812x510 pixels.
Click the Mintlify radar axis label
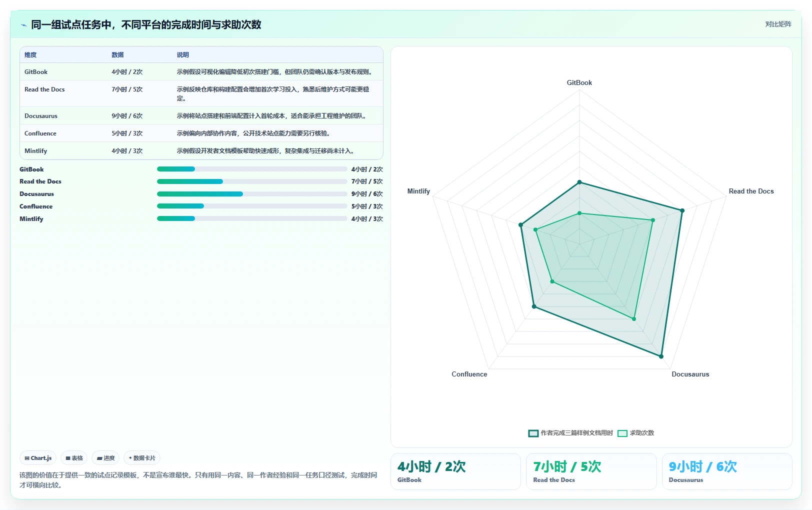(418, 191)
